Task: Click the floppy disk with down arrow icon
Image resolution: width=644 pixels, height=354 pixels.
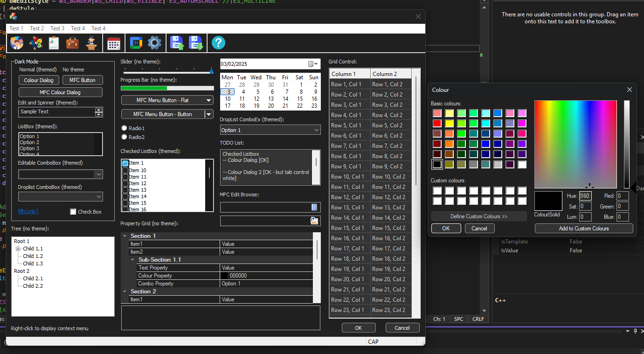Action: pyautogui.click(x=195, y=43)
